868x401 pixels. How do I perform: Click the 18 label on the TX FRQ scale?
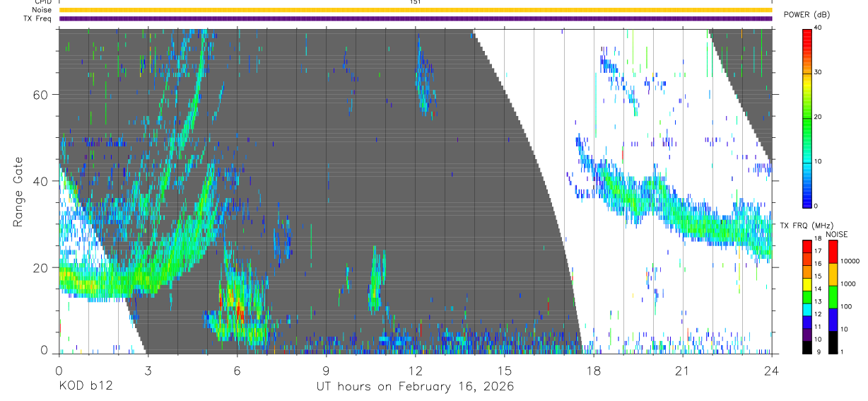818,239
